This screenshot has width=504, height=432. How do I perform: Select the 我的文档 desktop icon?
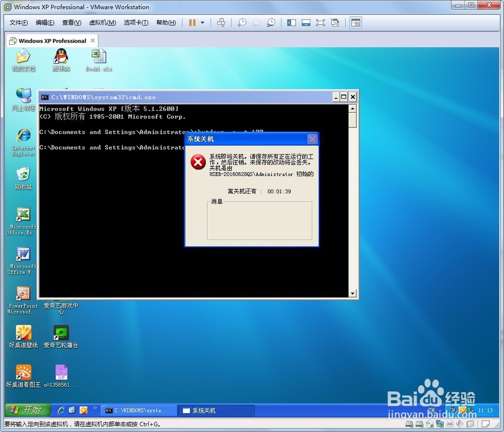click(23, 60)
